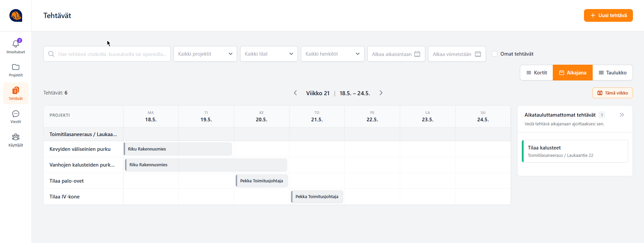Select Vanhojen kalusteiden purku task bar
The image size is (644, 243).
206,165
